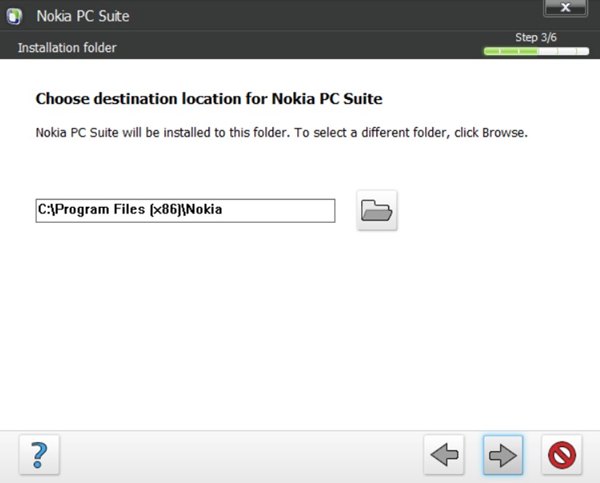This screenshot has height=483, width=600.
Task: Go back using the left arrow button
Action: [444, 455]
